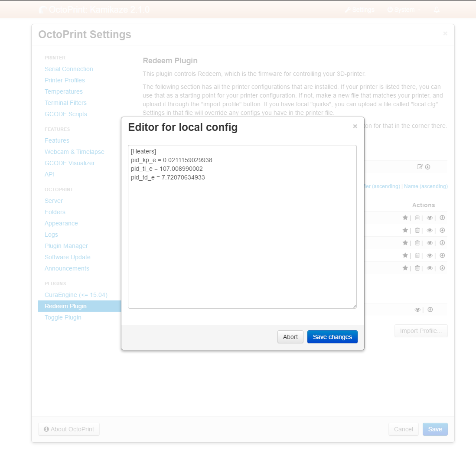Click the trash icon in second profile row
Image resolution: width=476 pixels, height=463 pixels.
(417, 230)
